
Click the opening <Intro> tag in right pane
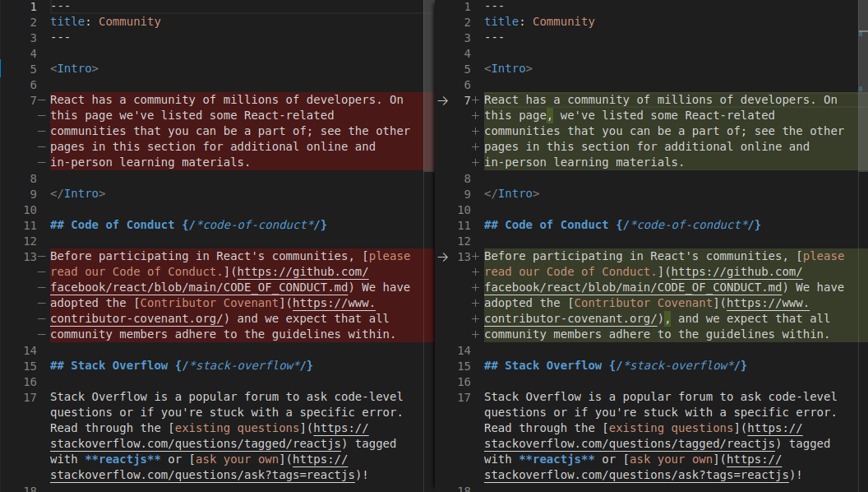[x=508, y=69]
